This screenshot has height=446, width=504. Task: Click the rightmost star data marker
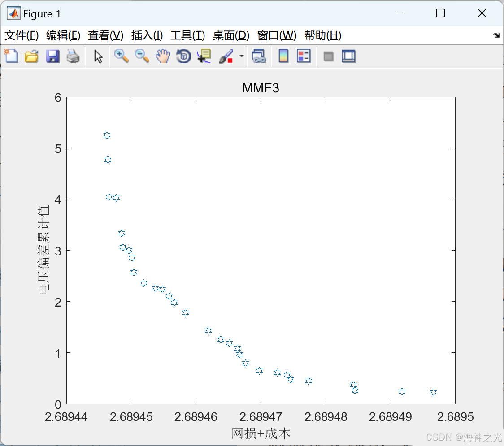point(433,392)
